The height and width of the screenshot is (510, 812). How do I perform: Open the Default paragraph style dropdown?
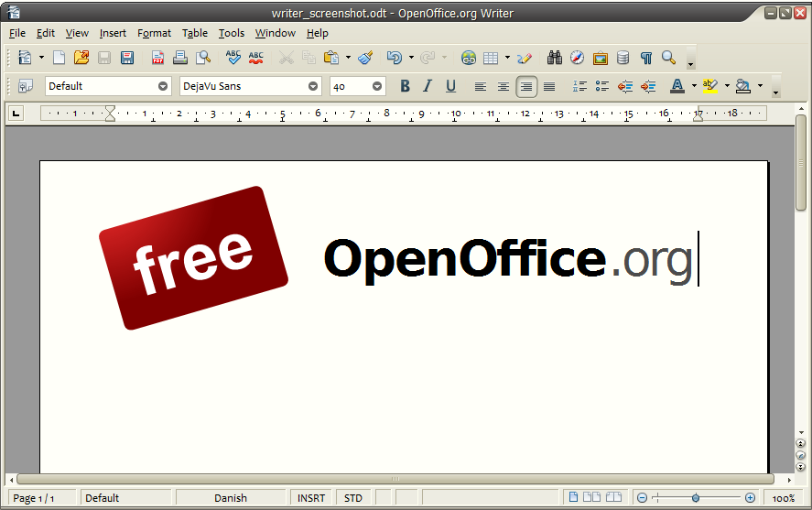(163, 86)
